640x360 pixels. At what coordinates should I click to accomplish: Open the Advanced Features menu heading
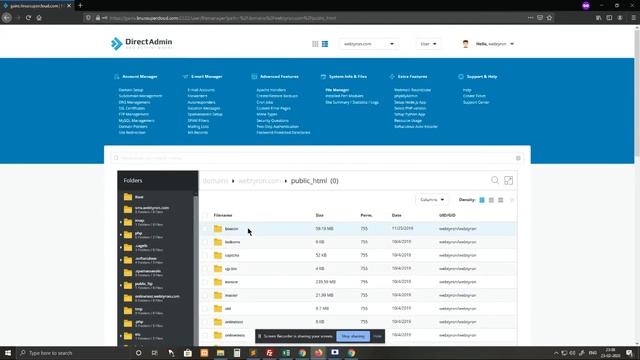pos(279,76)
